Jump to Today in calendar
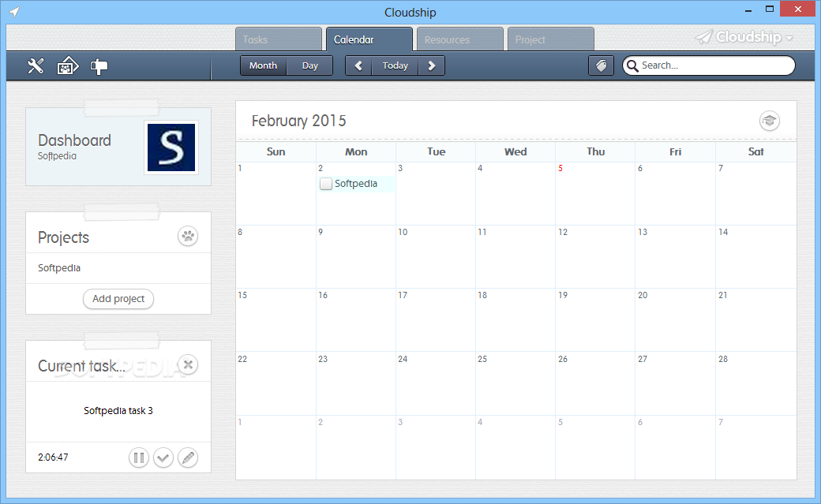The height and width of the screenshot is (504, 821). coord(395,65)
